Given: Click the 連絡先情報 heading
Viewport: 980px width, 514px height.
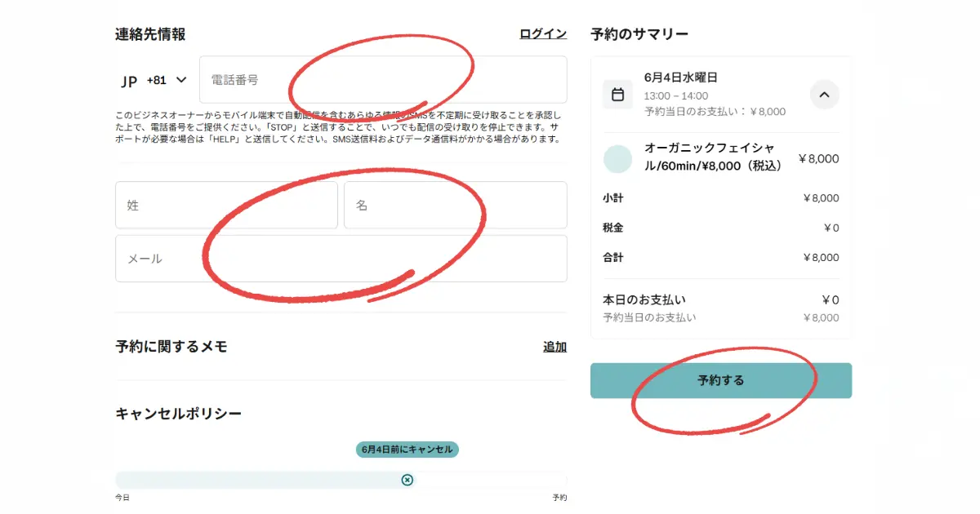Looking at the screenshot, I should [150, 34].
